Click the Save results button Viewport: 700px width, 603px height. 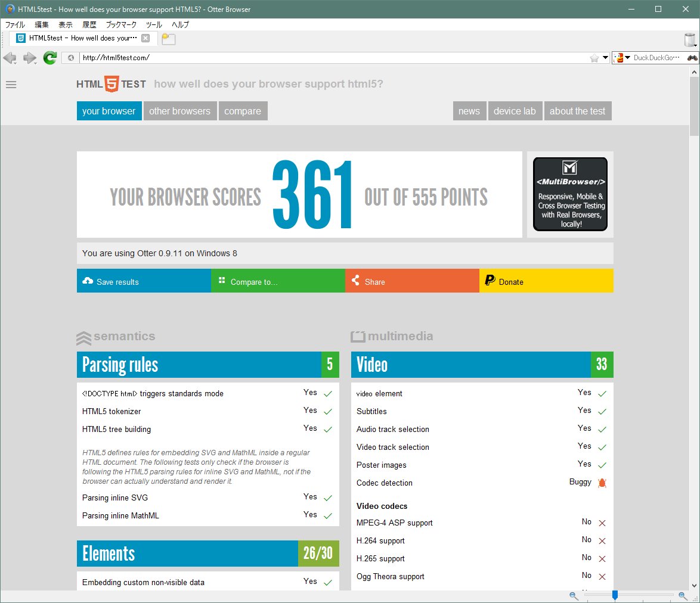point(144,281)
